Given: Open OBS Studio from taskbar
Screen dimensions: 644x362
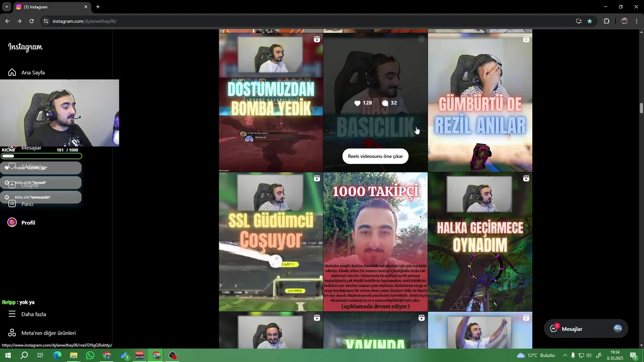Looking at the screenshot, I should pos(173,355).
